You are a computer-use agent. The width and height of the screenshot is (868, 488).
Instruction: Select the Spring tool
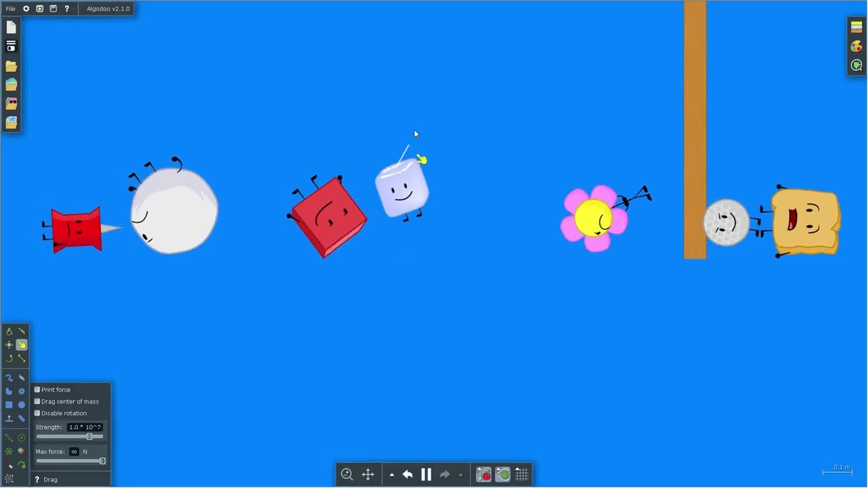(9, 438)
